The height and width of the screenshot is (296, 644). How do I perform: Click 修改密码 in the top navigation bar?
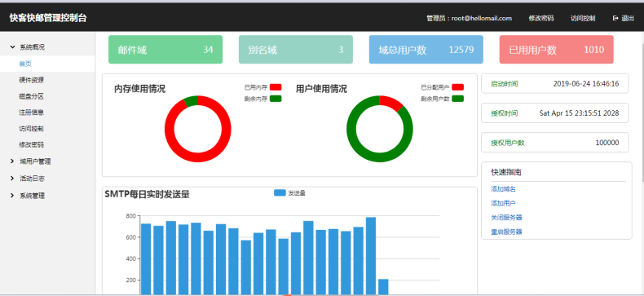pos(541,18)
